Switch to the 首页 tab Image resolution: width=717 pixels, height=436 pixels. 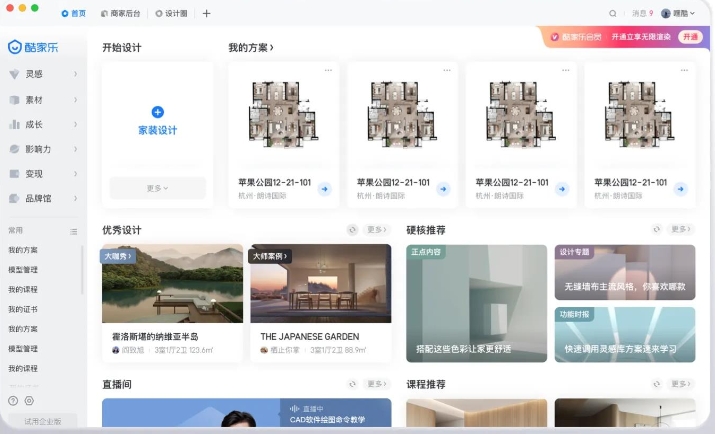74,14
